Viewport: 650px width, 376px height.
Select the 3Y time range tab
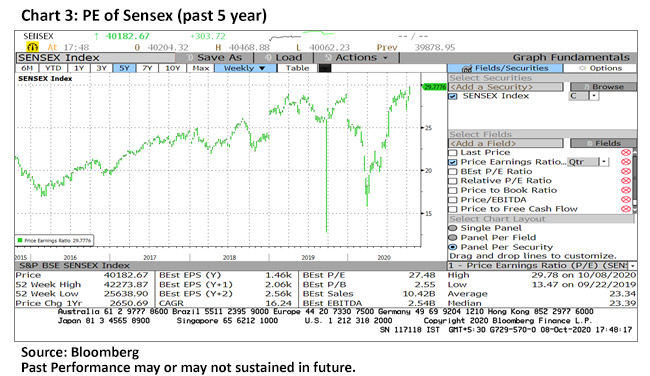pos(101,68)
